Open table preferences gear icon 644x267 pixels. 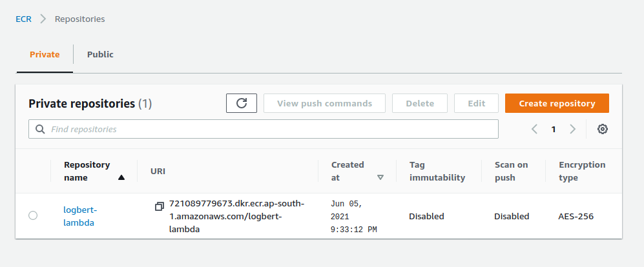pos(603,129)
